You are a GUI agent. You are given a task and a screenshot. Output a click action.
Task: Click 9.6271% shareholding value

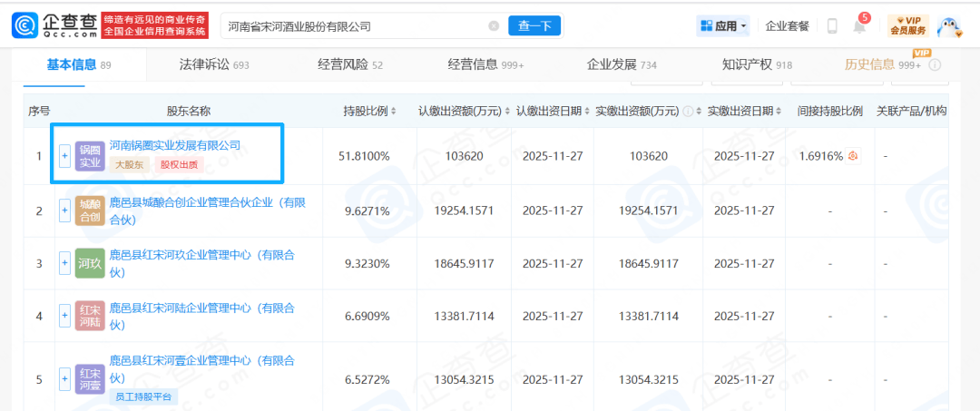(x=367, y=211)
